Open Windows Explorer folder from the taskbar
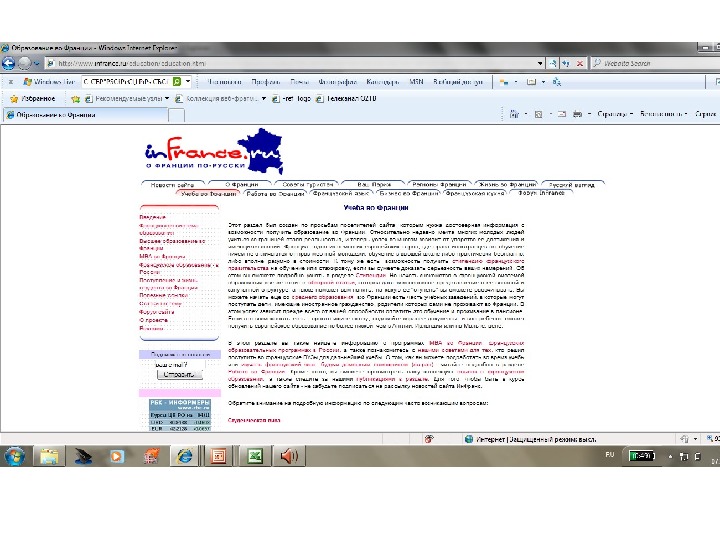Image resolution: width=720 pixels, height=540 pixels. [49, 456]
